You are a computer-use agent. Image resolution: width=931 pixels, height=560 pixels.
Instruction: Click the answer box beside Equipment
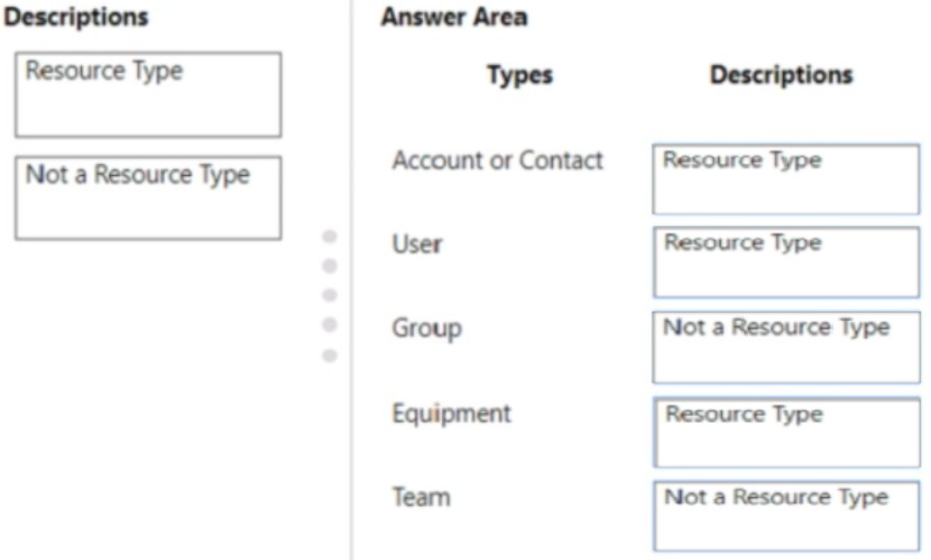tap(786, 432)
